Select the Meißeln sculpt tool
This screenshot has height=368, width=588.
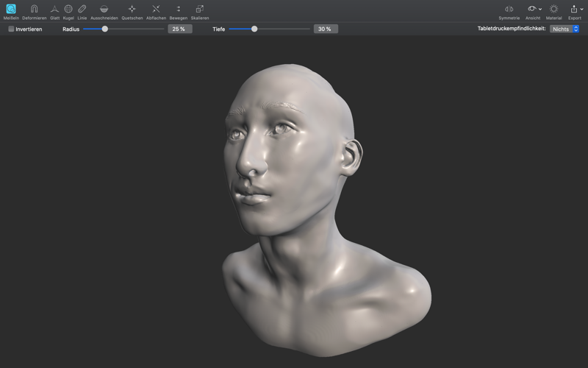(11, 10)
